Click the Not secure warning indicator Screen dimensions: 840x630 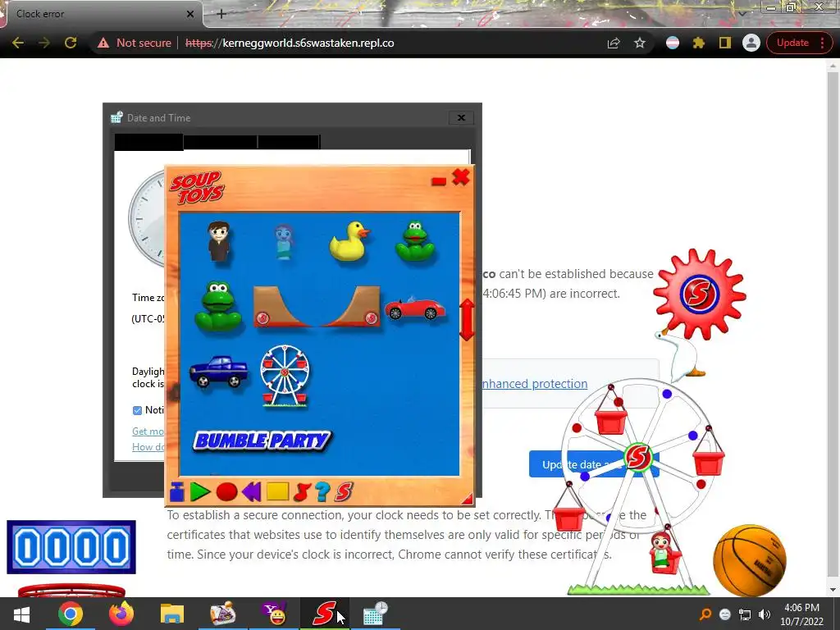[135, 43]
